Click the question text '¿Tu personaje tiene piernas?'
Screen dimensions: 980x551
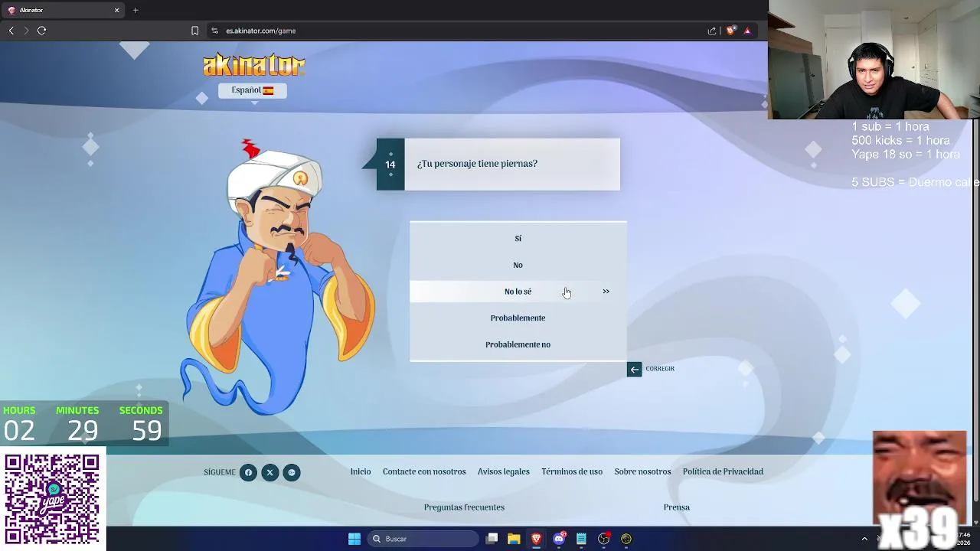(477, 164)
